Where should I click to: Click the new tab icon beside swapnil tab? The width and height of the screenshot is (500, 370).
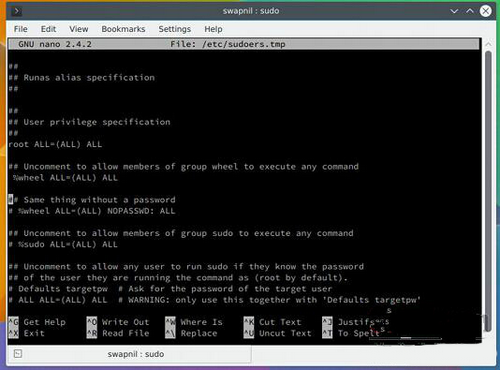18,354
